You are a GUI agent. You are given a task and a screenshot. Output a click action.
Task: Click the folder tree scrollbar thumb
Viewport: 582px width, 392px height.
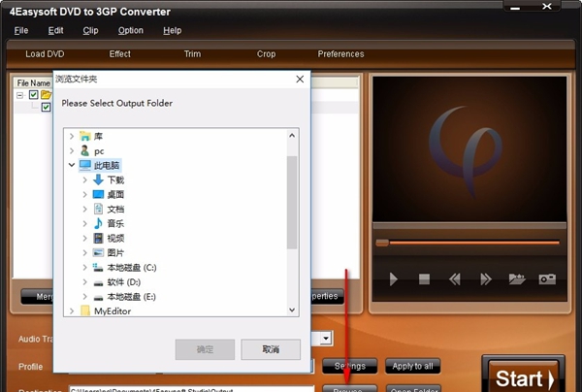pos(292,203)
